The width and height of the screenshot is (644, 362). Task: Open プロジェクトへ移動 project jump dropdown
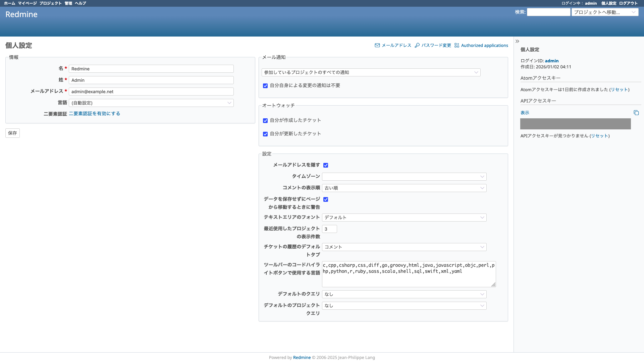[x=604, y=12]
